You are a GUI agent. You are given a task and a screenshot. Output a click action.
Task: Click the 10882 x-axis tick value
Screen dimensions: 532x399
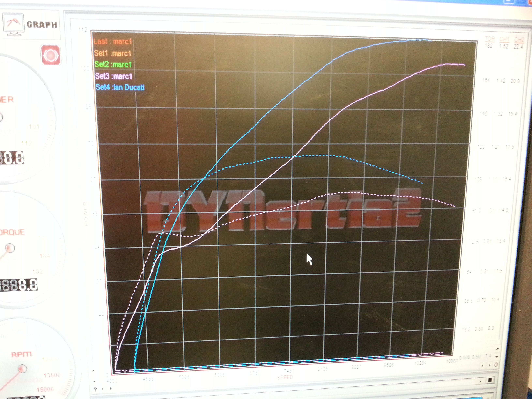452,361
